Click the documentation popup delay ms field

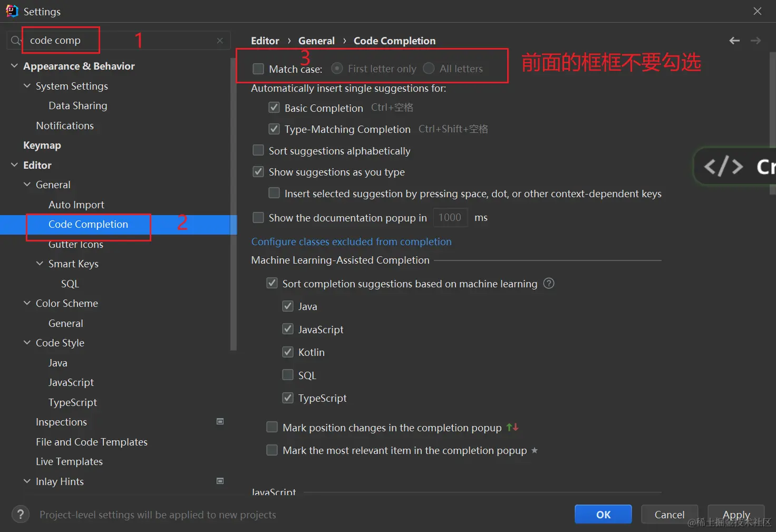click(x=450, y=217)
